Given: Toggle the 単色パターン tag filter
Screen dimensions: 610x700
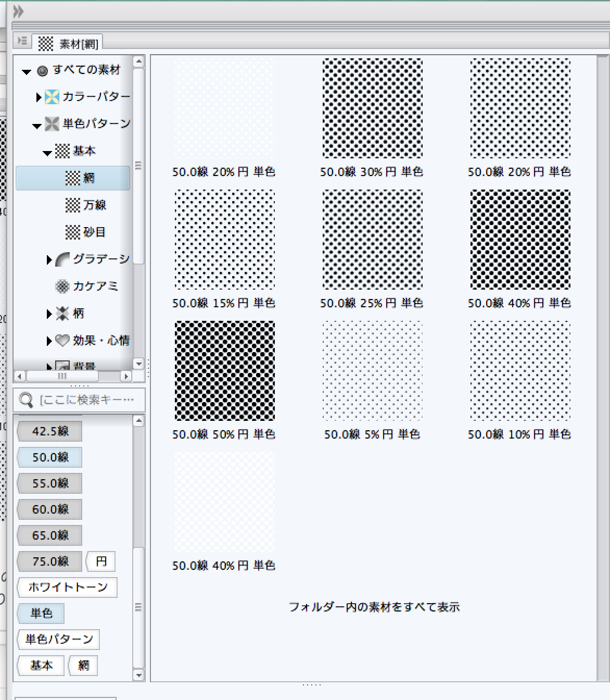Looking at the screenshot, I should (x=59, y=640).
